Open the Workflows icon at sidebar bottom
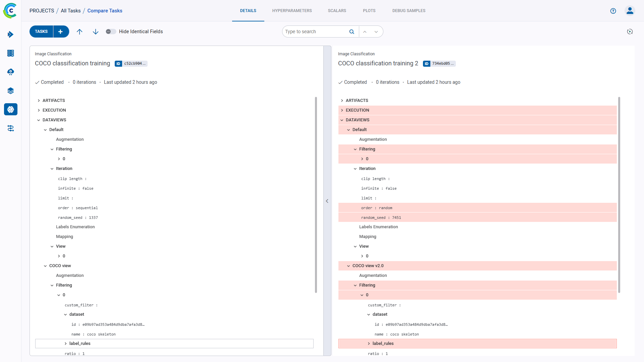Image resolution: width=644 pixels, height=362 pixels. pyautogui.click(x=10, y=128)
